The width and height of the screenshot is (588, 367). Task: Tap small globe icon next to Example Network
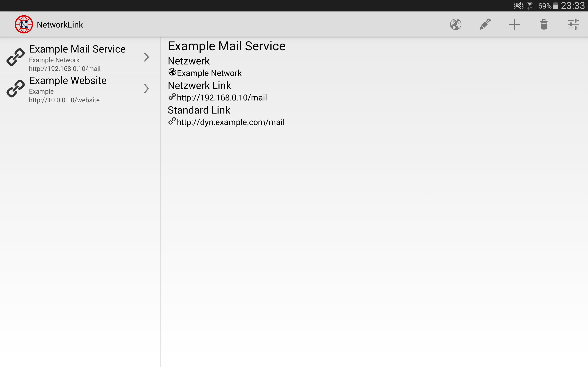pos(172,72)
